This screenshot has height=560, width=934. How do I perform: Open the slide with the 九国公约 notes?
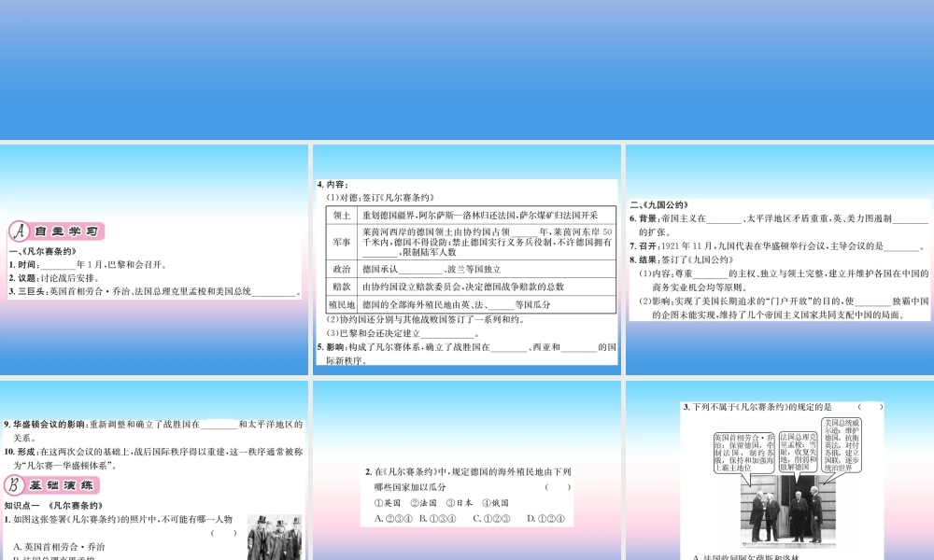(780, 259)
